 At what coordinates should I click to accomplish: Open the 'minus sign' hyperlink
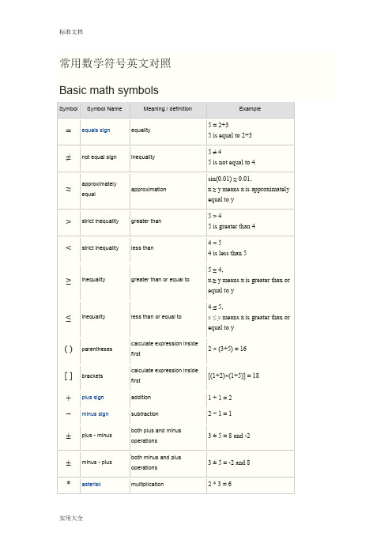tap(95, 413)
